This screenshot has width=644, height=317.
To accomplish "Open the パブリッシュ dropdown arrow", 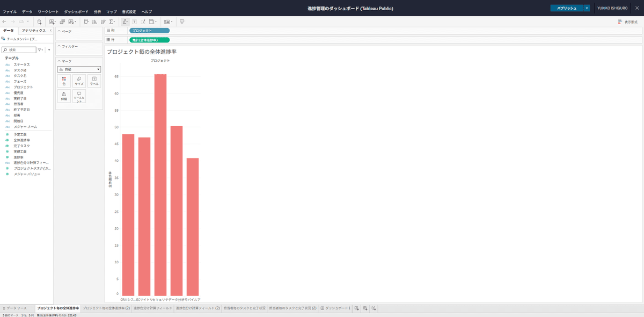I will pos(587,8).
